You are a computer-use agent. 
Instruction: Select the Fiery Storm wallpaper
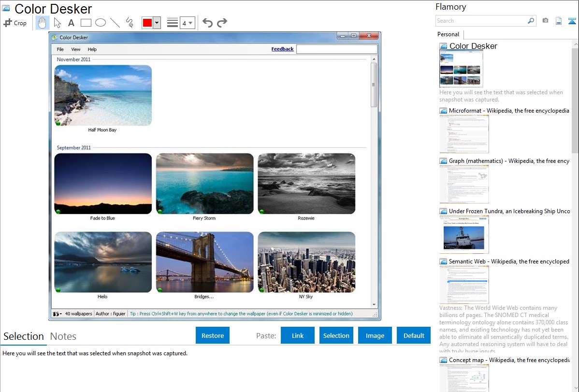click(x=204, y=184)
